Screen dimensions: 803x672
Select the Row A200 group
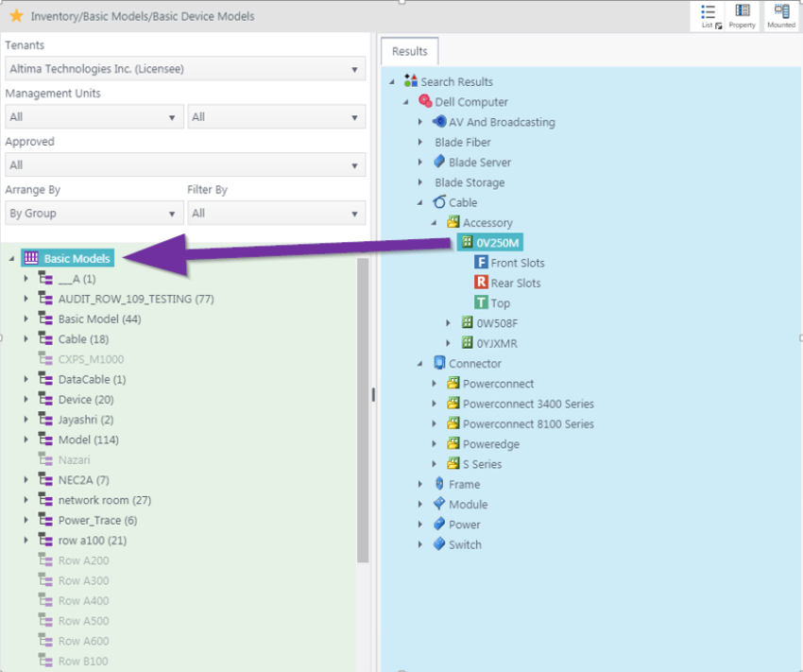[83, 560]
